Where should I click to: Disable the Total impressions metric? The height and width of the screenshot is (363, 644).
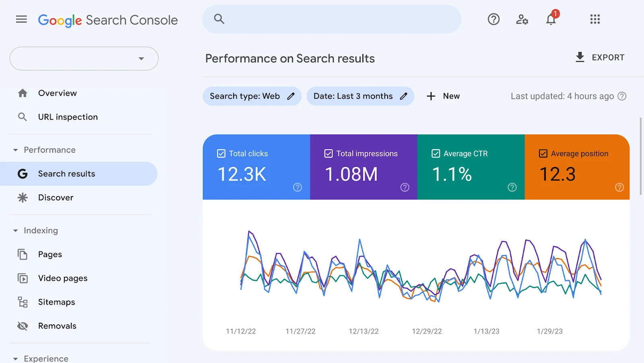pyautogui.click(x=328, y=153)
